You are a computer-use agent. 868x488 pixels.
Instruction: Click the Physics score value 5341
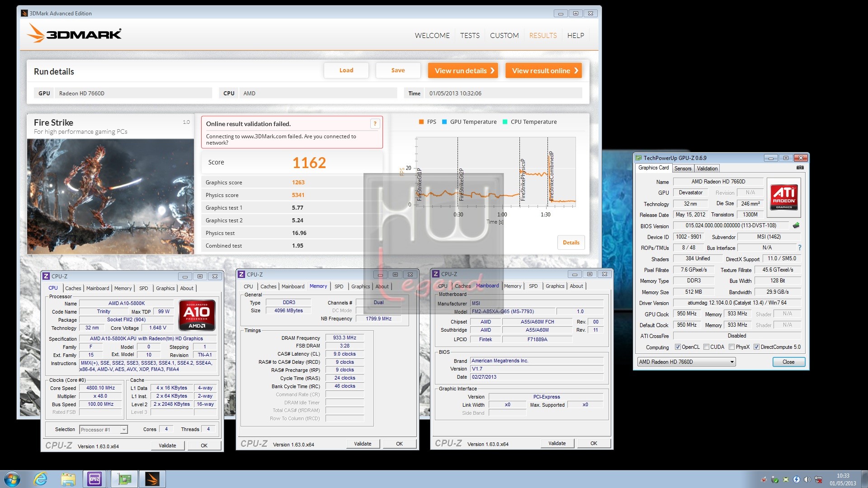tap(298, 195)
